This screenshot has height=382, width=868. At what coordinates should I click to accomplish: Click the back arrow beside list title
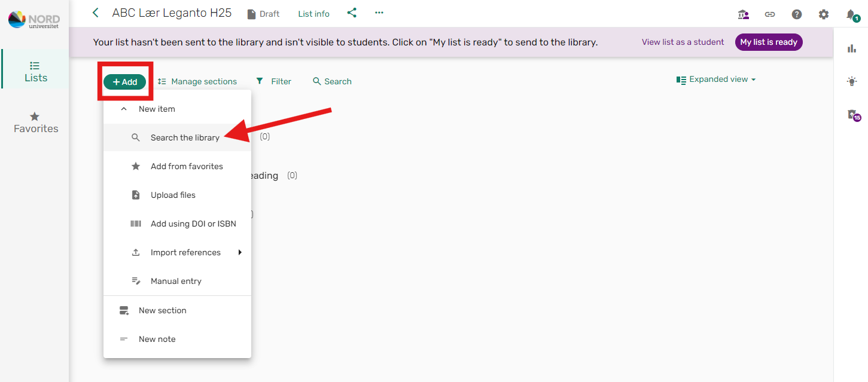coord(96,13)
